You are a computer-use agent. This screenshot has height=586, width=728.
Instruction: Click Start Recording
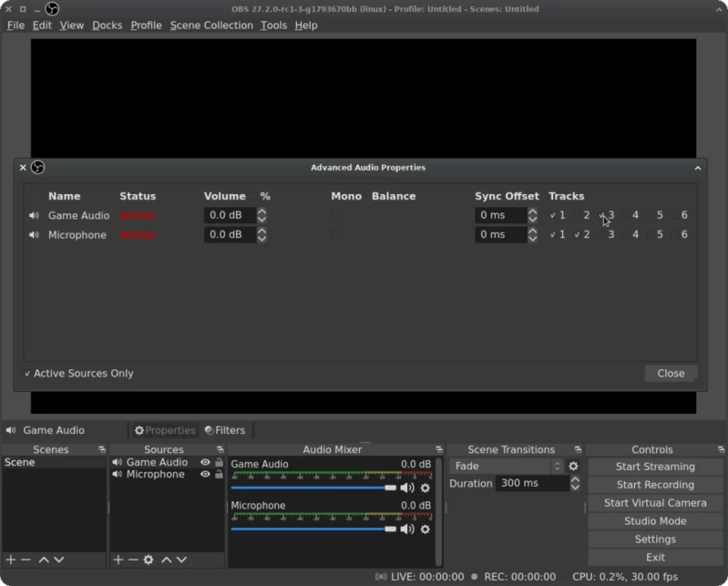[x=655, y=485]
